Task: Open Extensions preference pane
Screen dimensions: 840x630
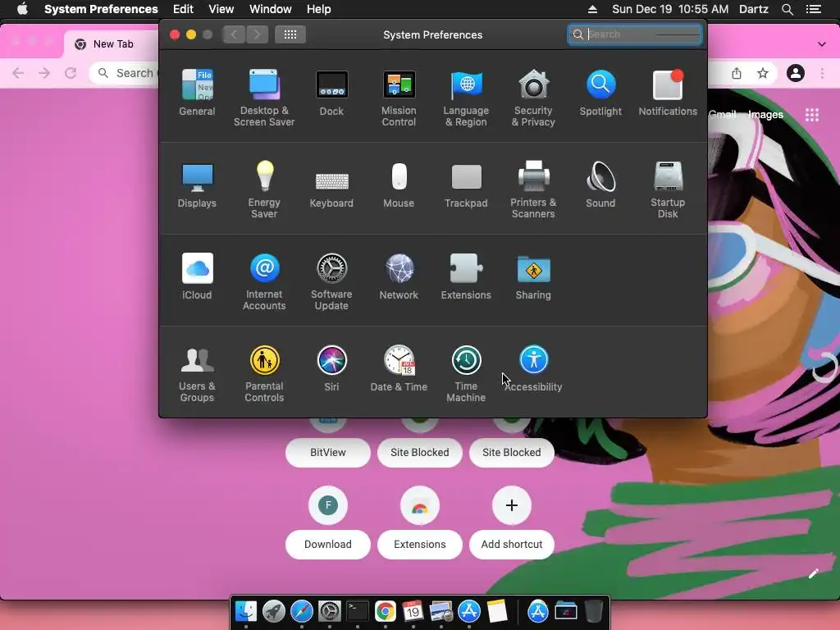Action: click(466, 276)
